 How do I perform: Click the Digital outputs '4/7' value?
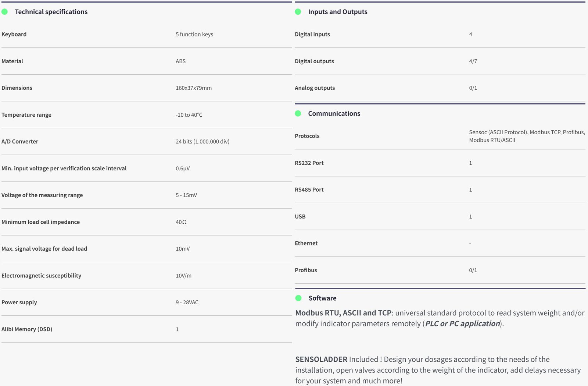[473, 61]
